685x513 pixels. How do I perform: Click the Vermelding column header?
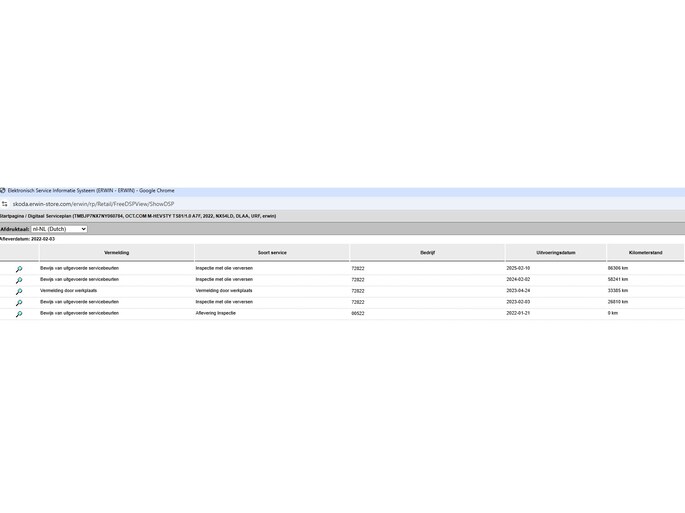point(116,253)
